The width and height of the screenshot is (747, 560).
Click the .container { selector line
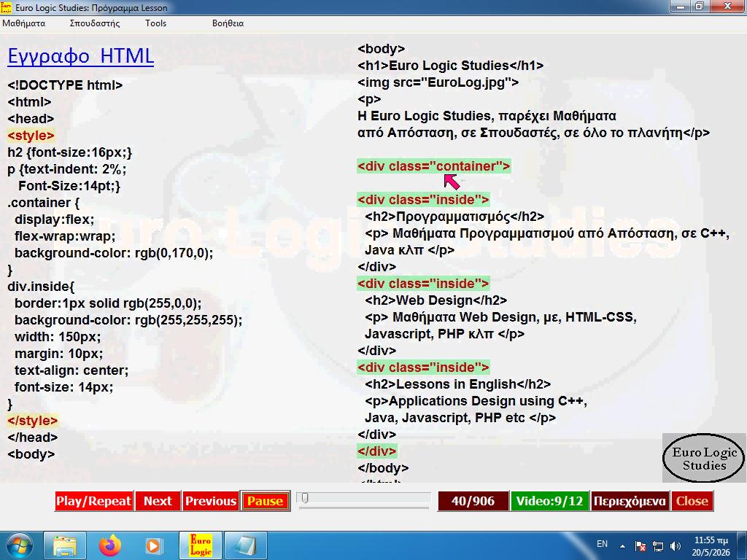point(43,203)
